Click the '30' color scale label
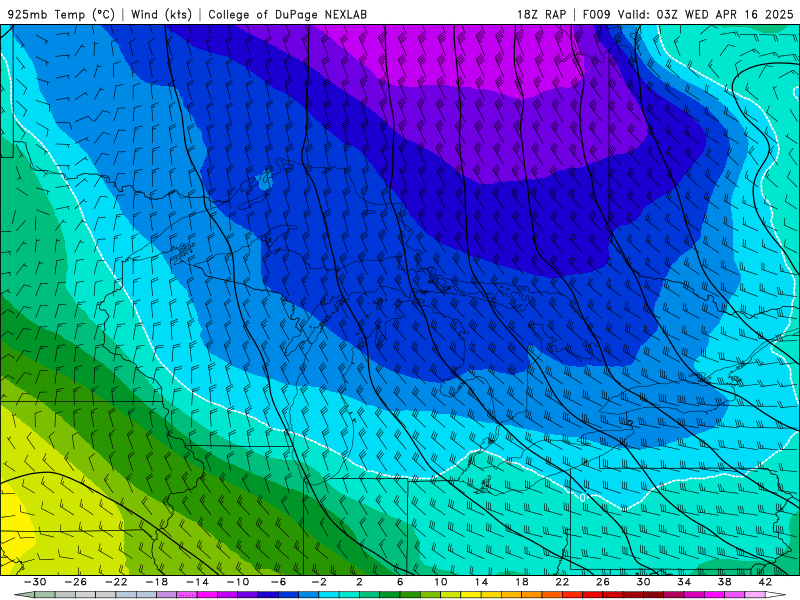This screenshot has height=600, width=800. pos(643,582)
